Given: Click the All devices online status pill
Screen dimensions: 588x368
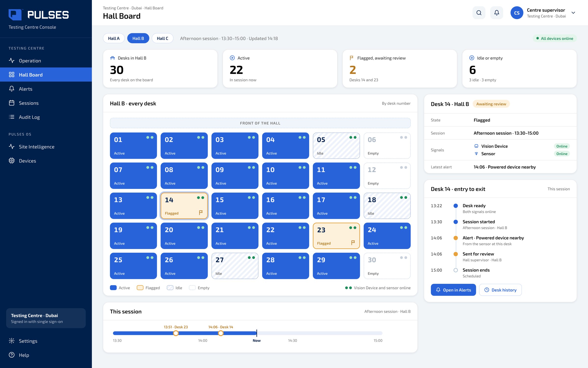Looking at the screenshot, I should coord(555,38).
